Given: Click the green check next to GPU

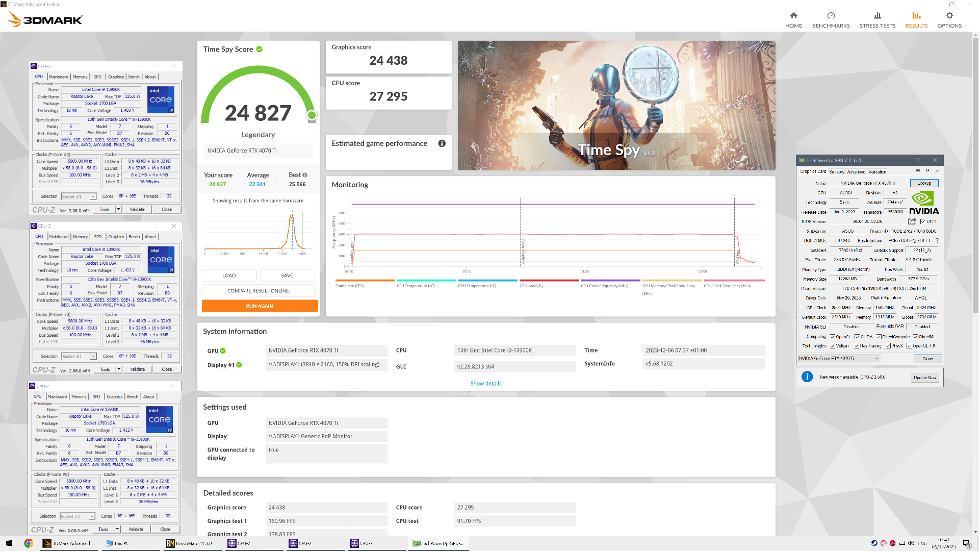Looking at the screenshot, I should click(x=223, y=352).
